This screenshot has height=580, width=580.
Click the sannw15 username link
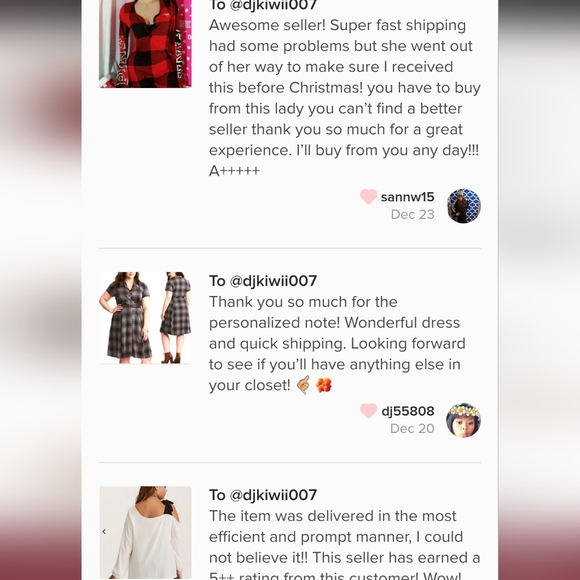[x=407, y=197]
